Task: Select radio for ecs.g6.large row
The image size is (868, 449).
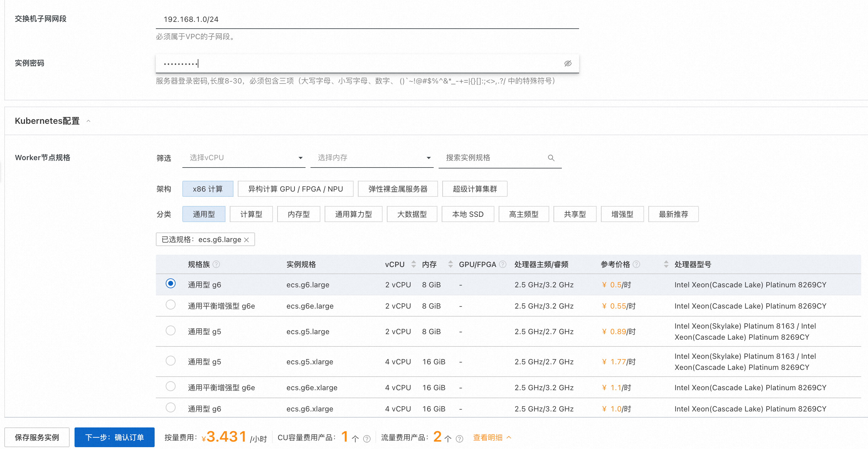Action: (x=171, y=284)
